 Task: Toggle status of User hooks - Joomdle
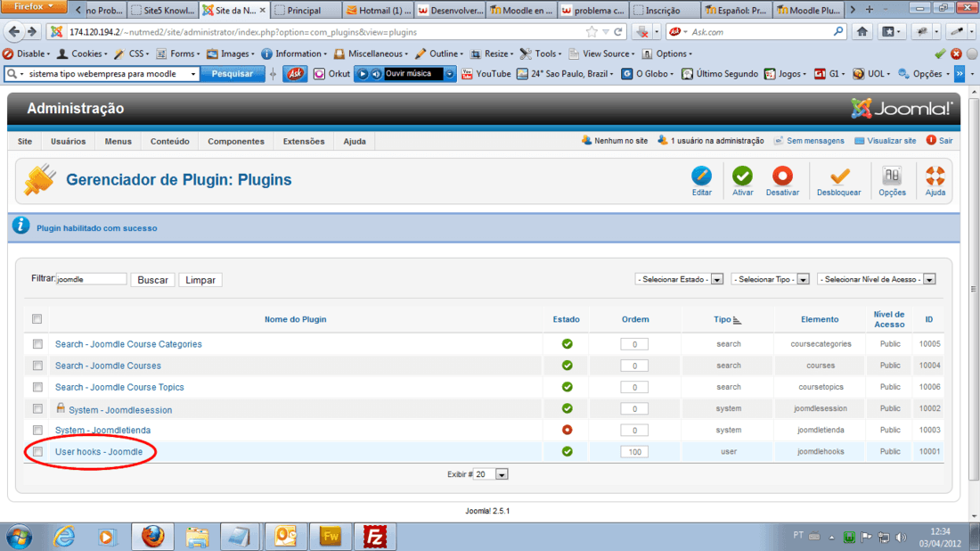click(567, 451)
